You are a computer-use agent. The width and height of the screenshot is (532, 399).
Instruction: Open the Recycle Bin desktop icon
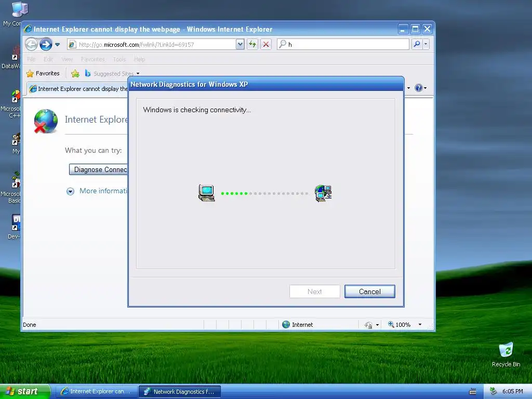(506, 354)
